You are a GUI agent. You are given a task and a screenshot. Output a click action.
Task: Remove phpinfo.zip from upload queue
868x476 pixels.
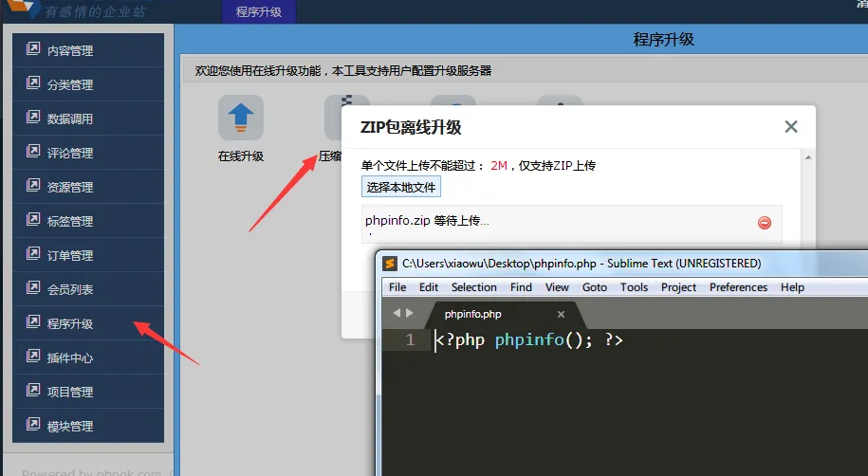coord(764,223)
